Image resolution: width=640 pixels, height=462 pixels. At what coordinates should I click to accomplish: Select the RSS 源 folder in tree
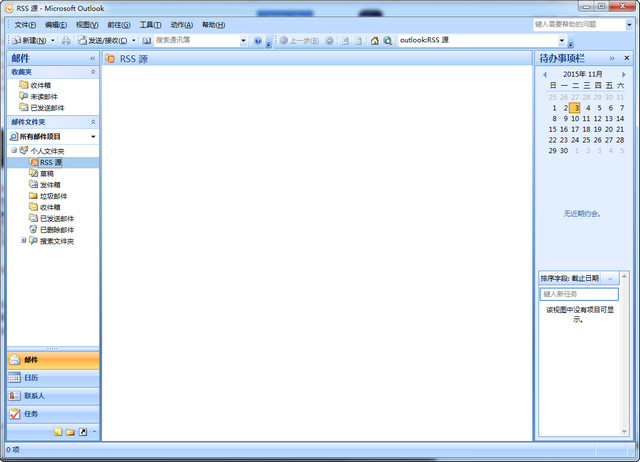[51, 162]
